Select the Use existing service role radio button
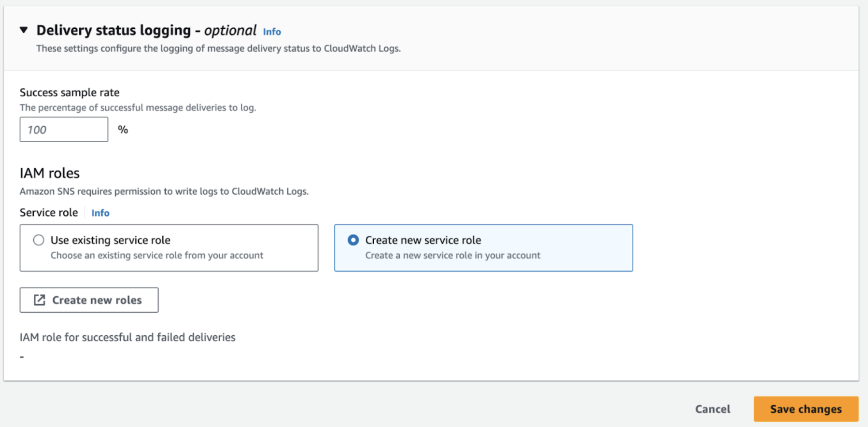Screen dimensions: 868x427 (x=39, y=240)
